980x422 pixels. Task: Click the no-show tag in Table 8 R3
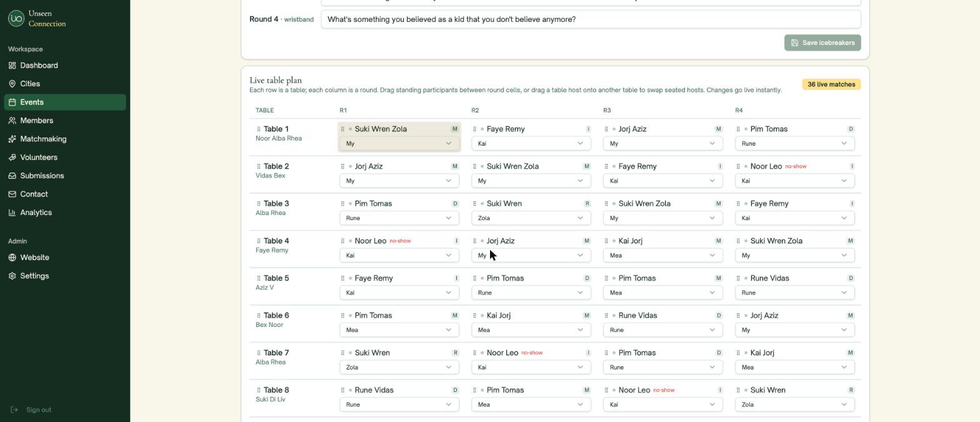(664, 390)
